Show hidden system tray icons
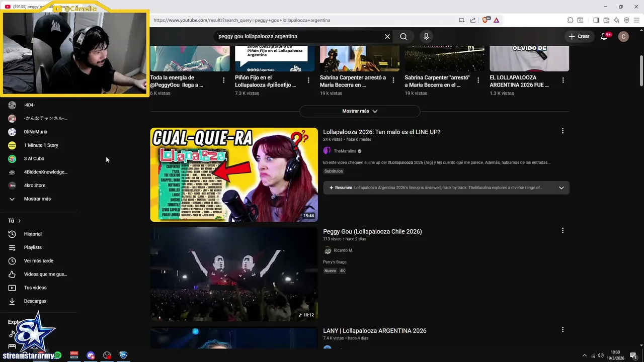 coord(585,355)
